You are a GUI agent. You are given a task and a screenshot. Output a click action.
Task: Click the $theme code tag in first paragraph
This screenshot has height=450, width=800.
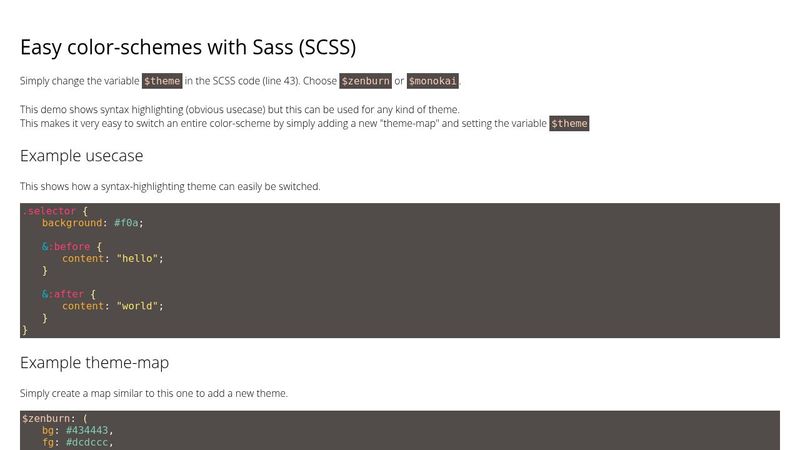coord(162,81)
